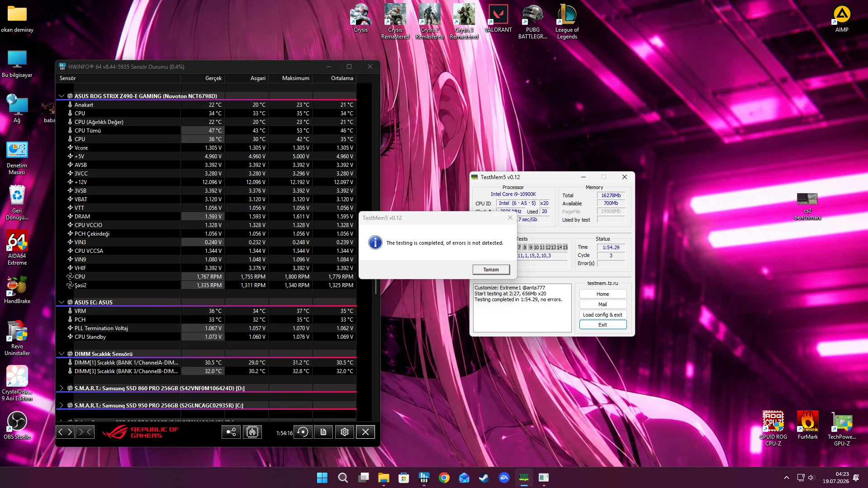This screenshot has width=868, height=488.
Task: Launch the FurMark desktop icon
Action: 807,426
